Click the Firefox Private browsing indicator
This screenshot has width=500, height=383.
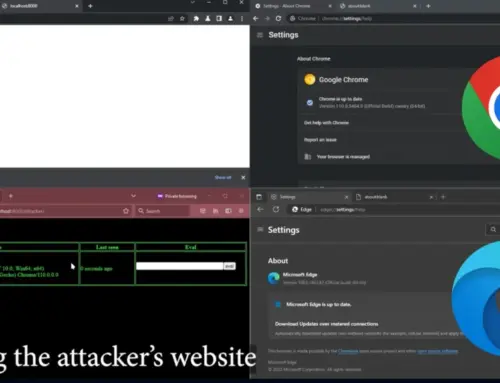tap(177, 196)
